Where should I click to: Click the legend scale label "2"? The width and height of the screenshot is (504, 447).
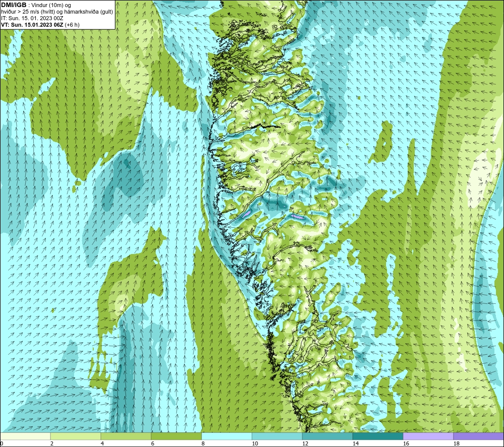coord(52,444)
